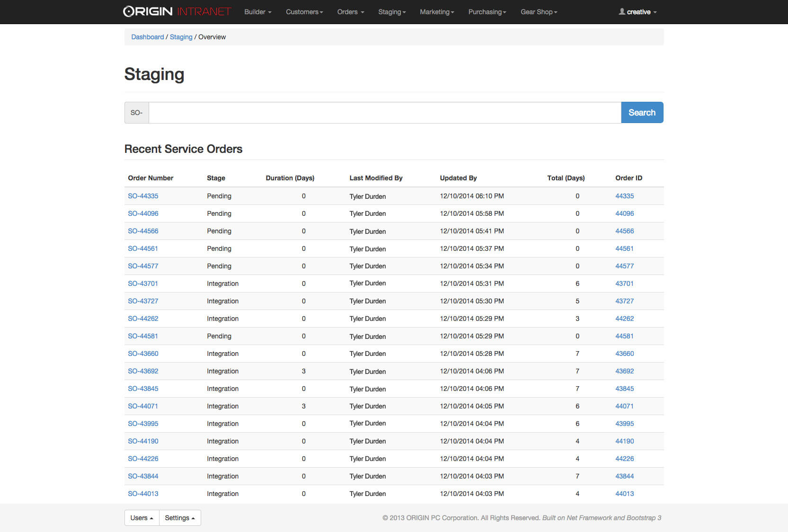Open service order SO-44566
Screen dimensions: 788x532
coord(143,231)
